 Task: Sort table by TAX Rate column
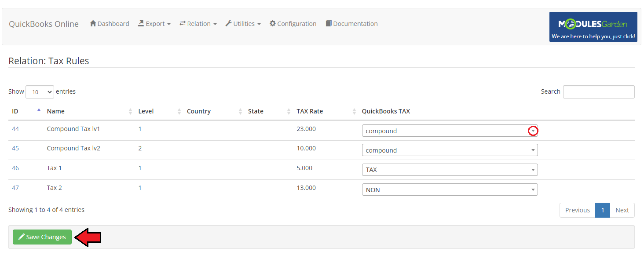coord(310,111)
